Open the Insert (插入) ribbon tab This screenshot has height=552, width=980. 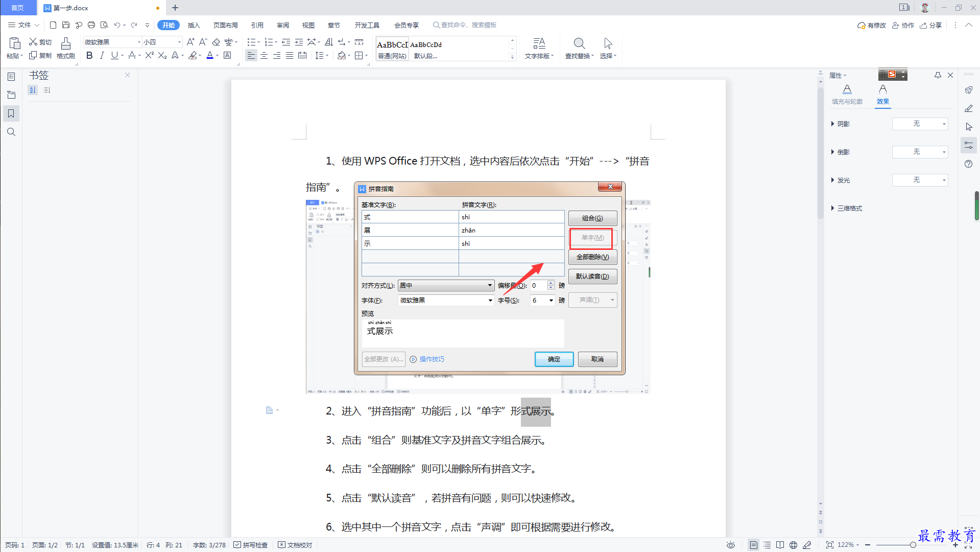point(194,25)
